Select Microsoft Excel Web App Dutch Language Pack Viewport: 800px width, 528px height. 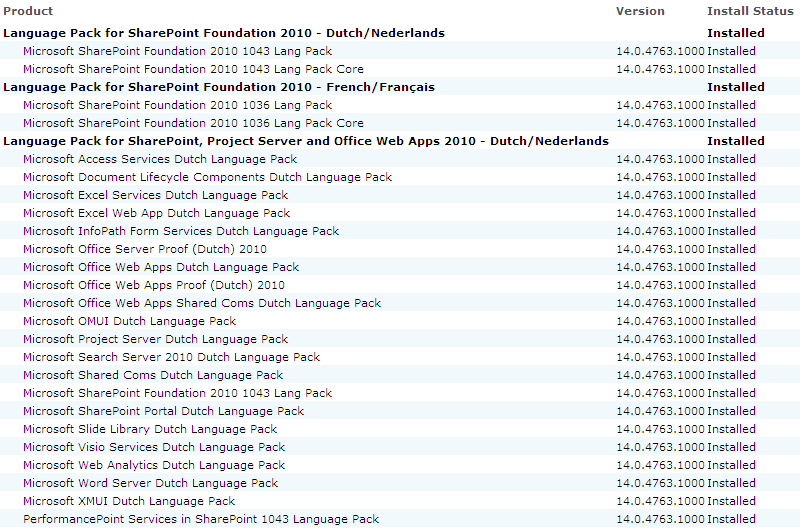point(156,213)
